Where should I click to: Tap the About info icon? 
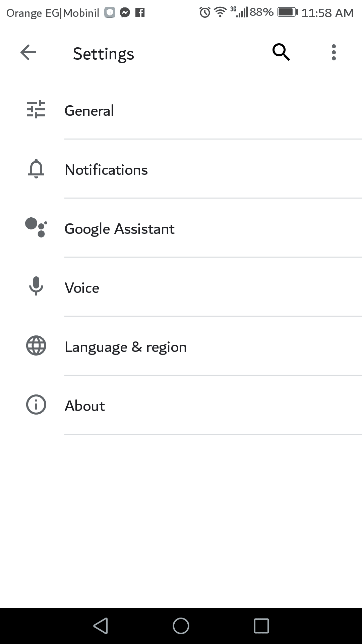[x=36, y=405]
